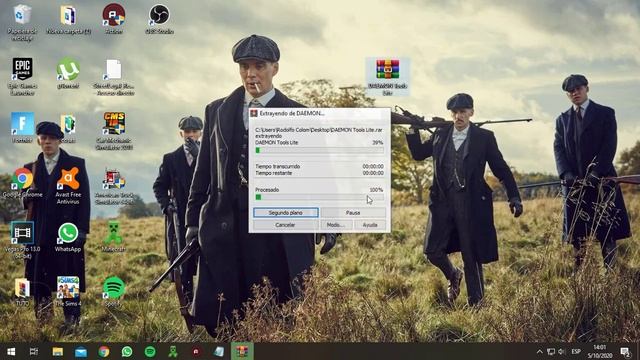640x360 pixels.
Task: Click the archive path text in dialog
Action: (x=319, y=130)
